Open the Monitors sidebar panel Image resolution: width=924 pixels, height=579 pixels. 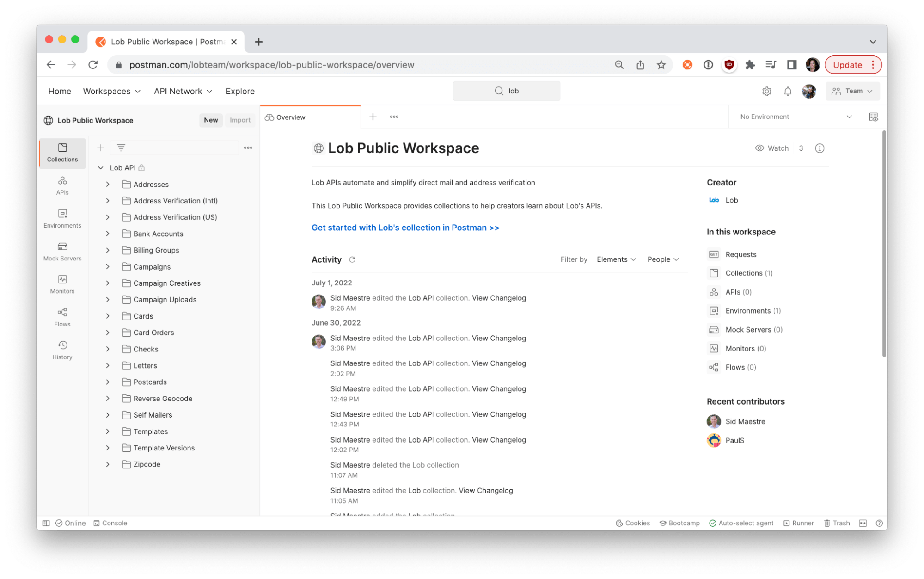(62, 284)
